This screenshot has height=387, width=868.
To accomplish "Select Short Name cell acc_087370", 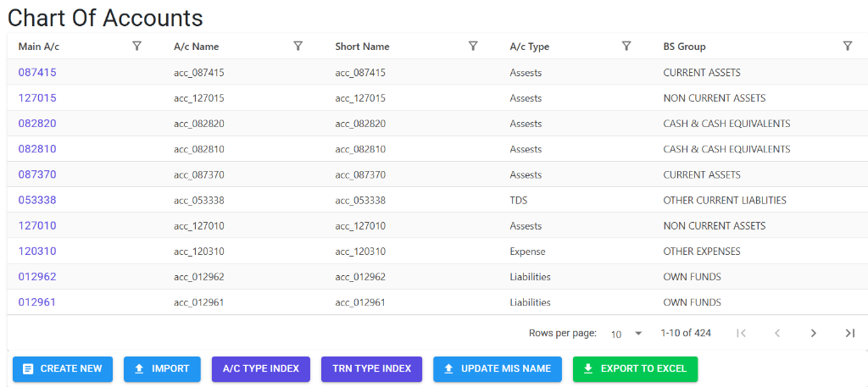I will (360, 174).
